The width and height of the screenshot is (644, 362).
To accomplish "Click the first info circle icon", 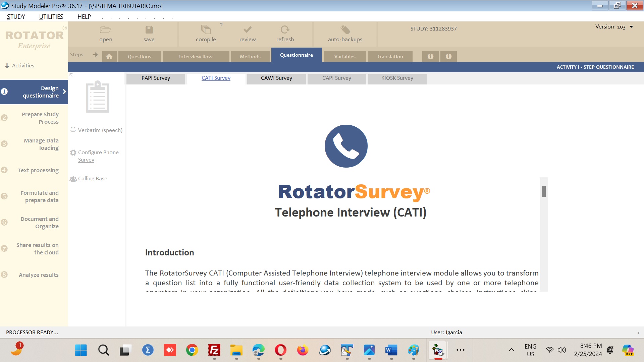I will tap(430, 56).
